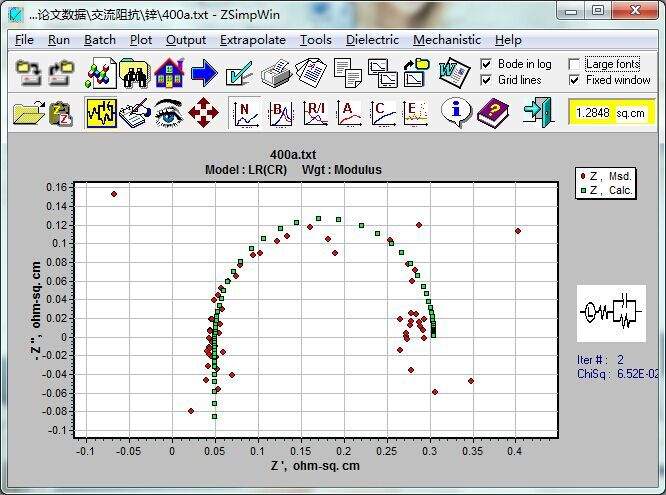This screenshot has width=666, height=495.
Task: Enable the Large fonts checkbox
Action: [574, 64]
